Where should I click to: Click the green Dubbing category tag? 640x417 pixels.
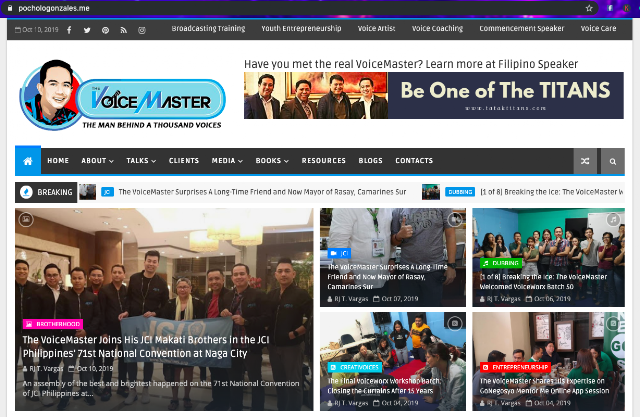[x=502, y=263]
